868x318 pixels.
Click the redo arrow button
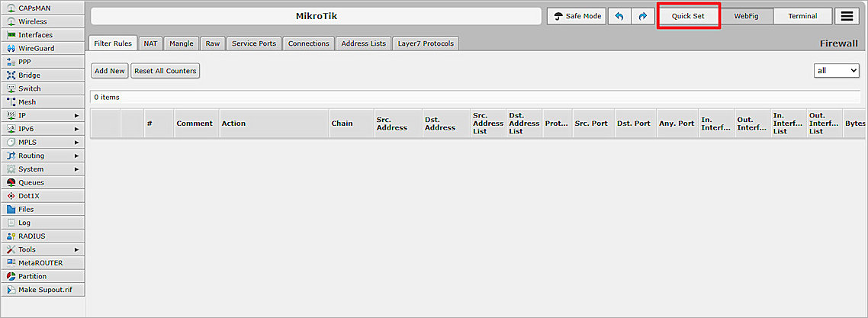642,16
